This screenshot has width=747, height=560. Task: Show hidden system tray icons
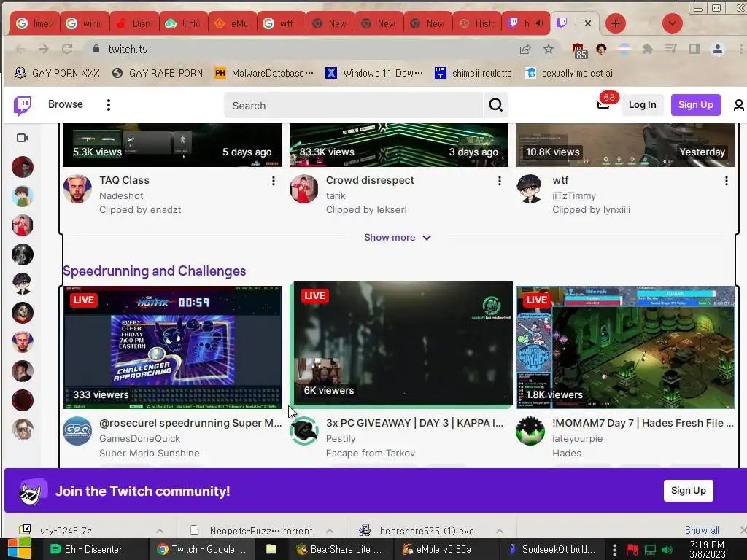pos(614,550)
